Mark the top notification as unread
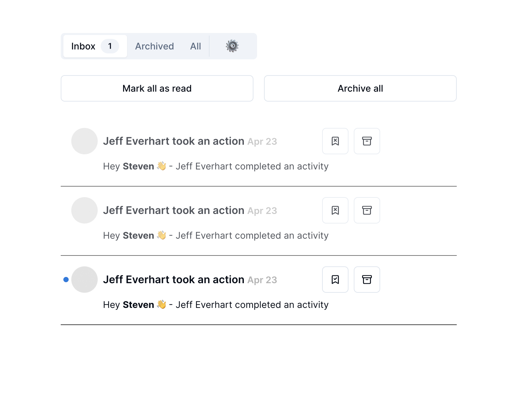Image resolution: width=530 pixels, height=420 pixels. pos(335,141)
